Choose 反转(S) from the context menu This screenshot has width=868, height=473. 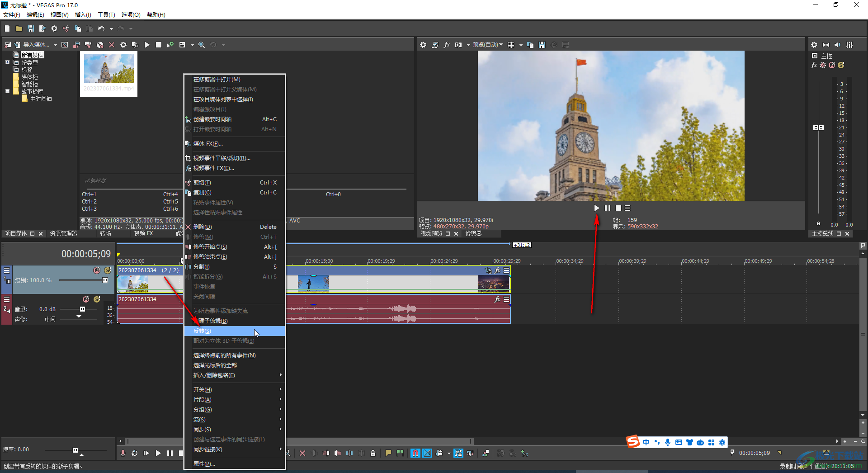(202, 331)
